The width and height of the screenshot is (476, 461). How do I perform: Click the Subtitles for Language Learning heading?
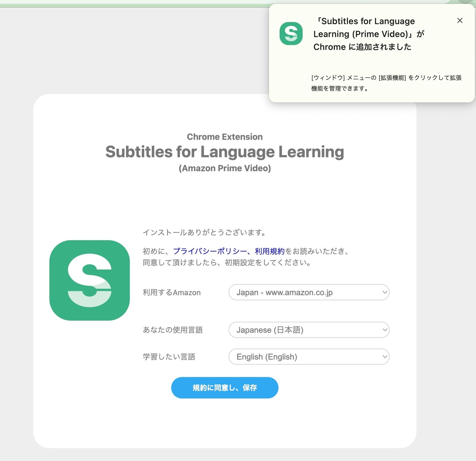[225, 152]
